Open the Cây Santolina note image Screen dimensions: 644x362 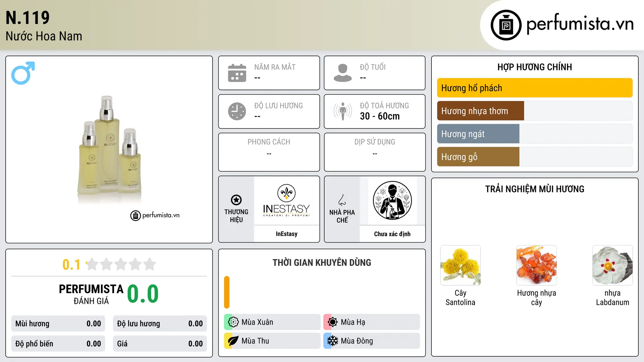[460, 265]
